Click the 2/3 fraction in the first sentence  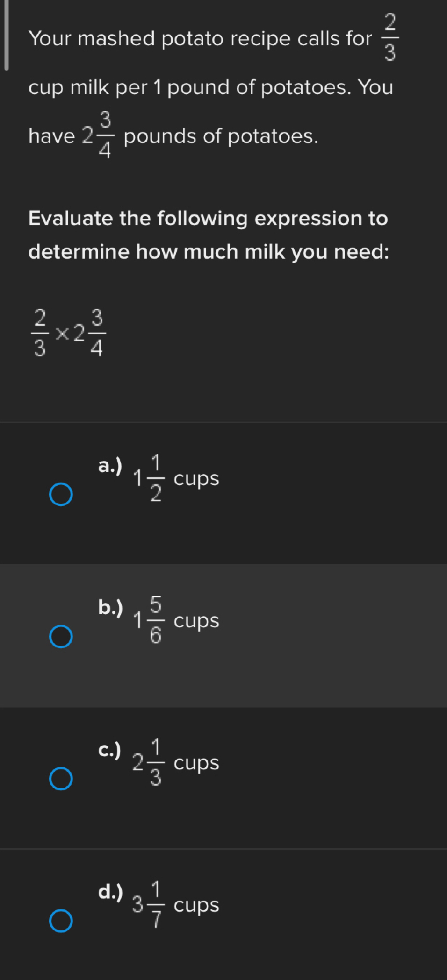pyautogui.click(x=390, y=38)
